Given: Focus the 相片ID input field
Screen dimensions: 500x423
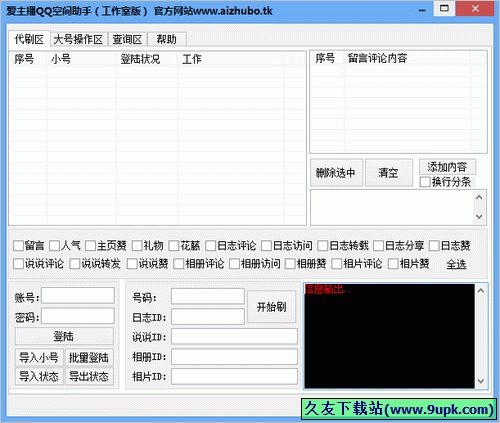Looking at the screenshot, I should [x=235, y=377].
